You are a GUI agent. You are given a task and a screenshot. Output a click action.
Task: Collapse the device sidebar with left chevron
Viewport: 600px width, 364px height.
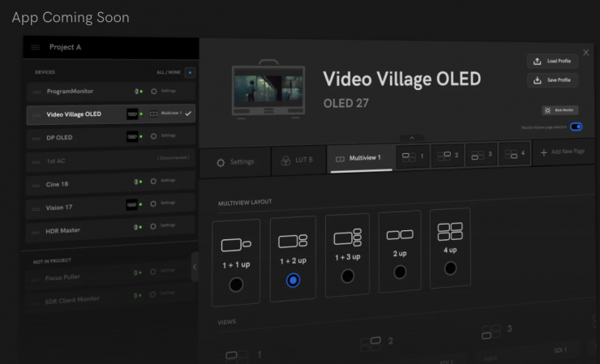click(195, 267)
